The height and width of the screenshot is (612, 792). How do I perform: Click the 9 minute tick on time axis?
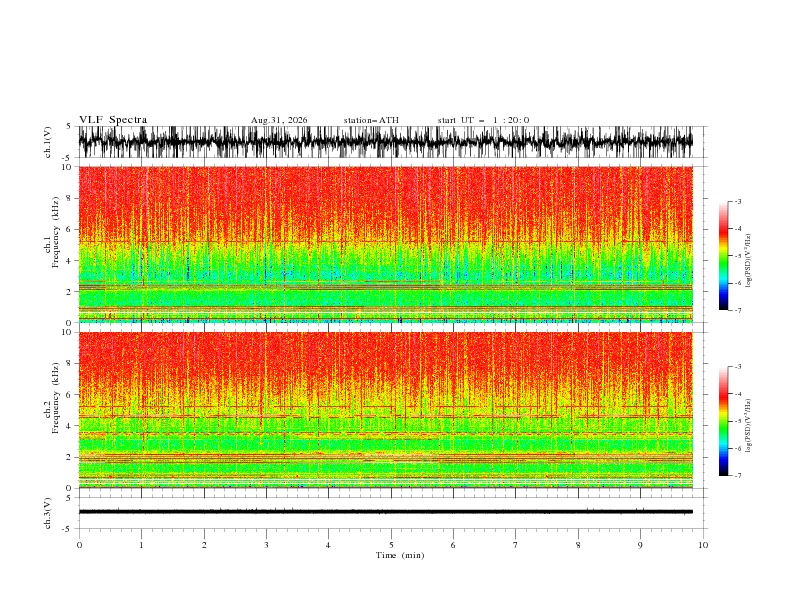click(x=640, y=545)
